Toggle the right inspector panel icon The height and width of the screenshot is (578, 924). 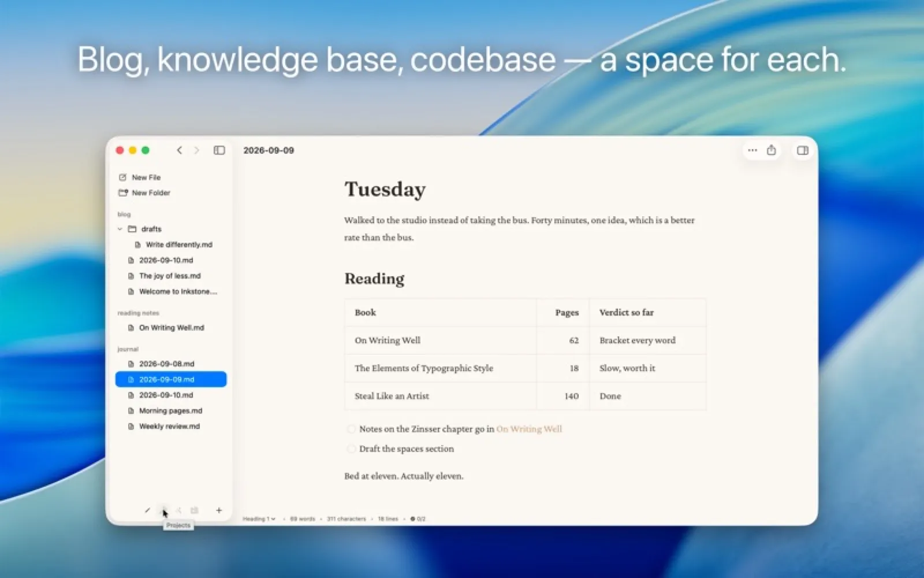tap(802, 150)
